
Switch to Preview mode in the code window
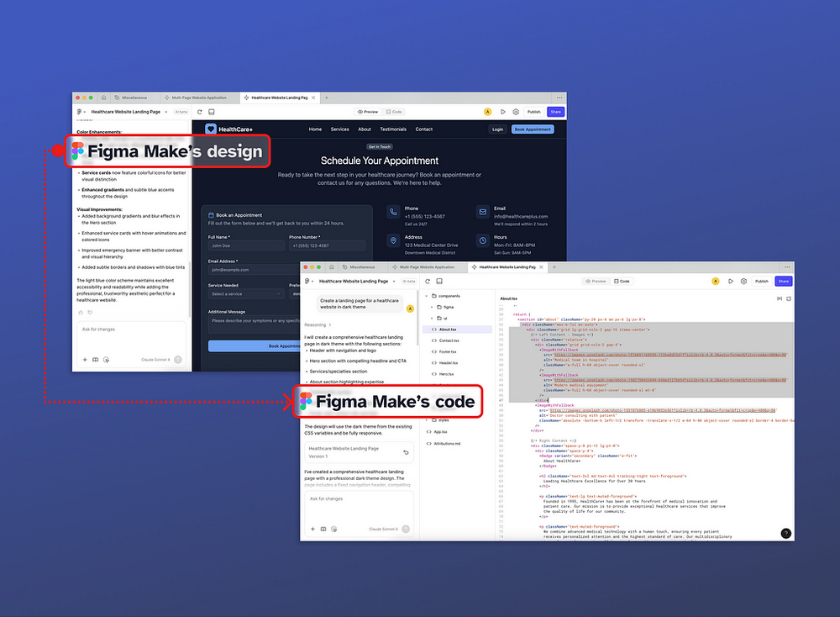pos(596,282)
